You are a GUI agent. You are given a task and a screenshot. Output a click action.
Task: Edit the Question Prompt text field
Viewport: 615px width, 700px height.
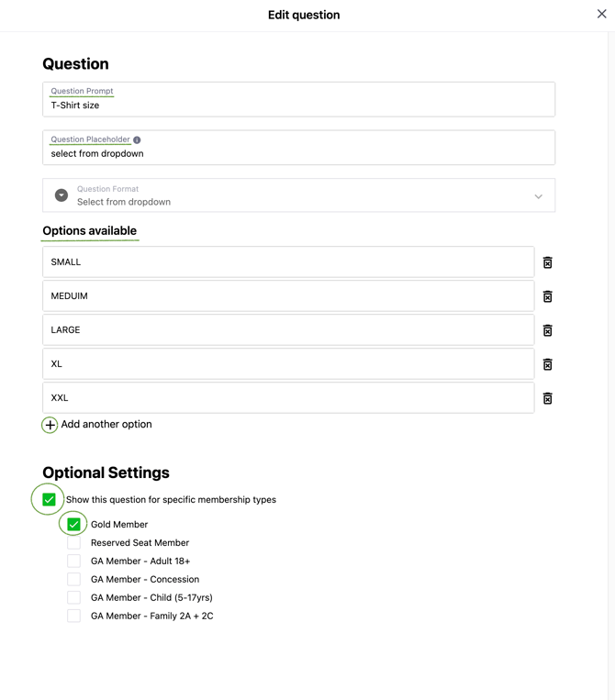tap(298, 106)
